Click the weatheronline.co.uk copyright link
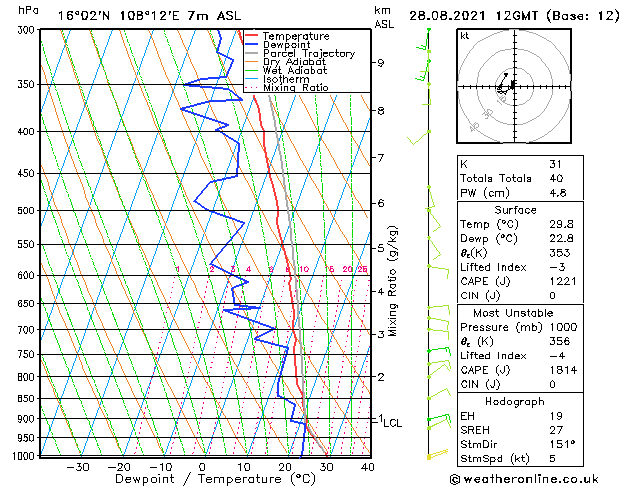Viewport: 629px width, 486px height. click(x=524, y=479)
